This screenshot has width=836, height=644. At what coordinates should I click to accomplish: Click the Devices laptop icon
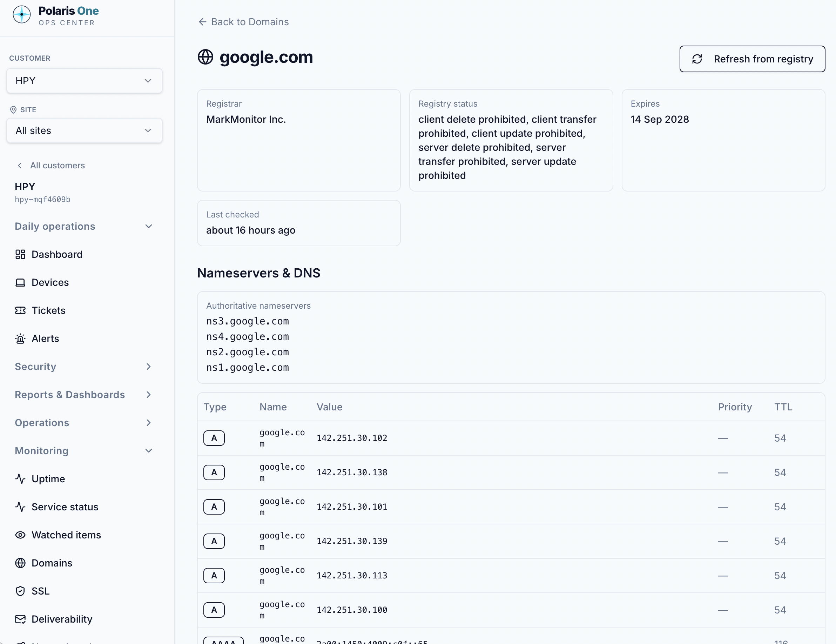pos(20,283)
